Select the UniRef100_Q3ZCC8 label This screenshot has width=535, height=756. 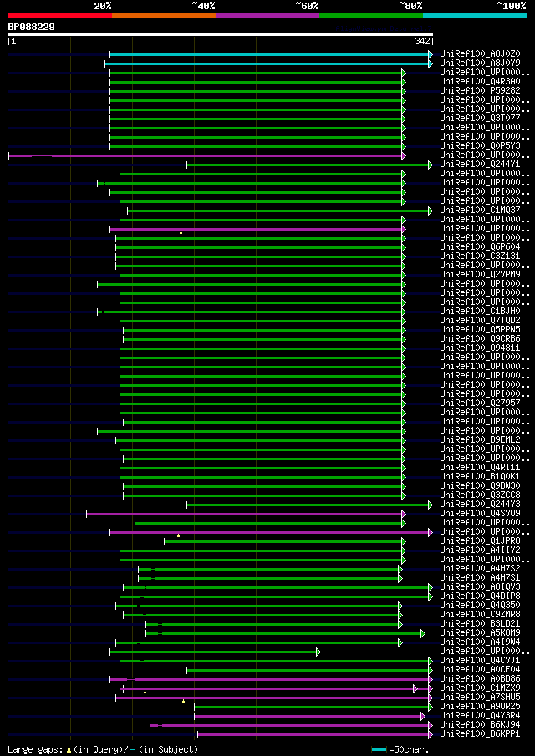(x=480, y=495)
